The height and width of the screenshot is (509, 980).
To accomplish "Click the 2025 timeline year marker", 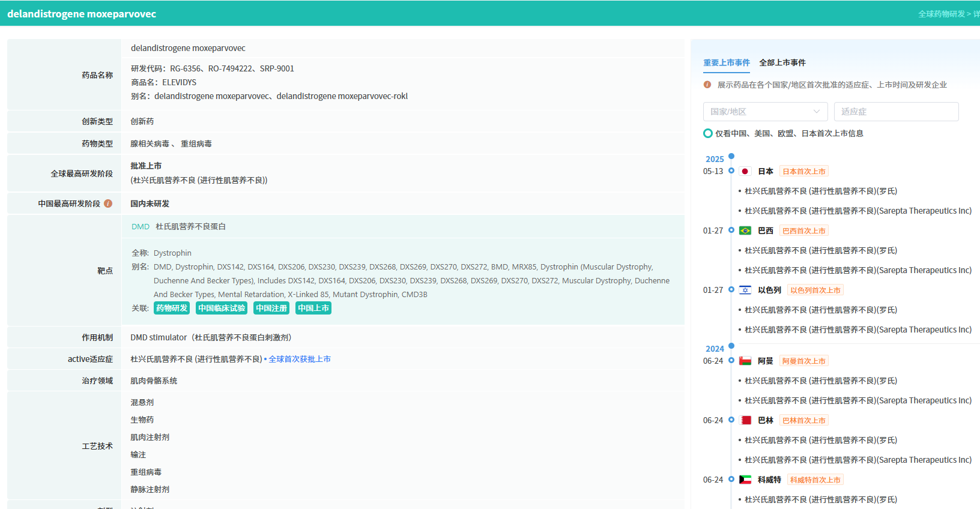I will (x=715, y=159).
